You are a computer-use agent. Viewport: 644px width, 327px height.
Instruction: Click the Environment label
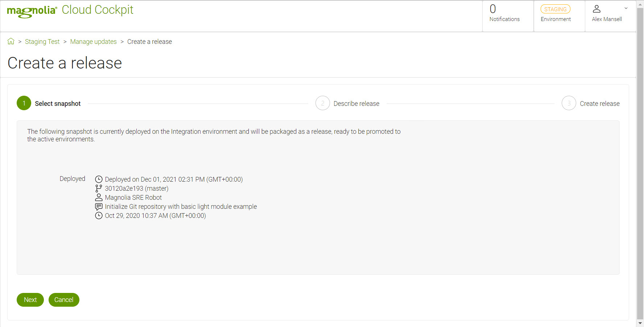[556, 19]
